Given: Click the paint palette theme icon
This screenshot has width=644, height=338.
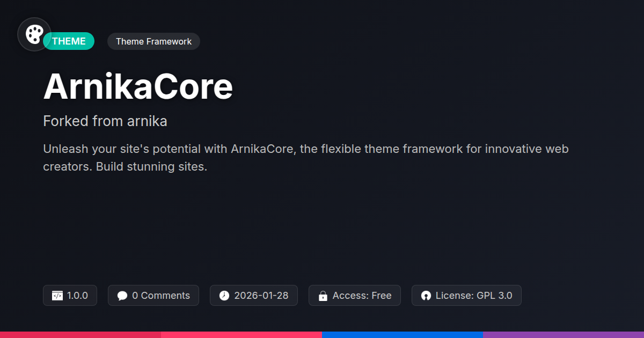Looking at the screenshot, I should point(34,34).
